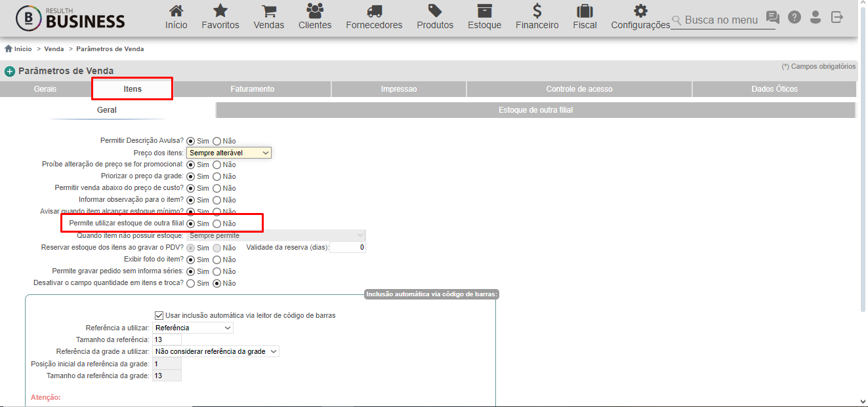Open the Preço dos itens dropdown

point(229,153)
